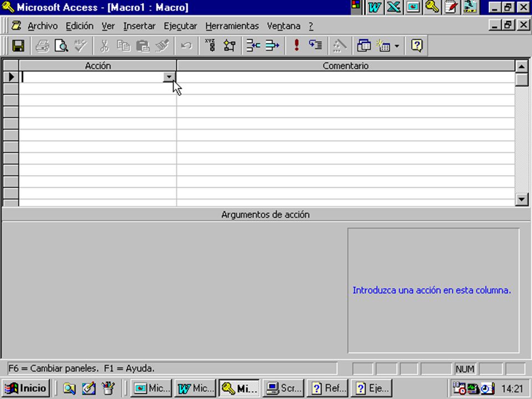Click the pencil cup quick launch icon
Image resolution: width=532 pixels, height=399 pixels.
pyautogui.click(x=108, y=388)
